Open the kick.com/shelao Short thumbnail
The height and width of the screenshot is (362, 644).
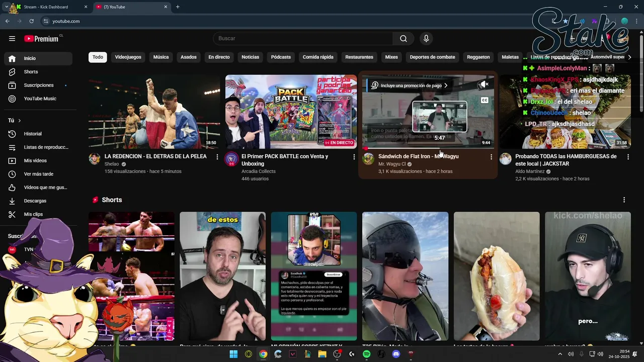point(588,276)
